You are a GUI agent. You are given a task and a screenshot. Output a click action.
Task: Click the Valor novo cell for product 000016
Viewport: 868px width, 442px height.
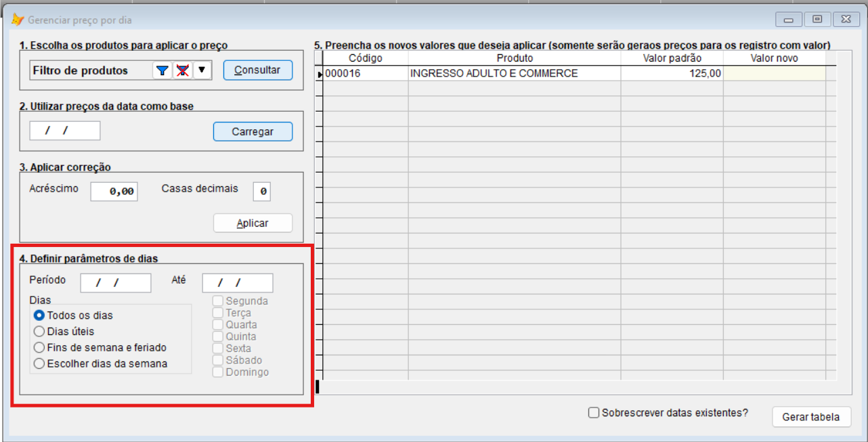[774, 73]
